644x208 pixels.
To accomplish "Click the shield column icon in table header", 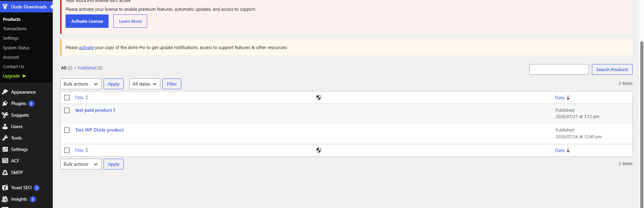I will (x=319, y=98).
